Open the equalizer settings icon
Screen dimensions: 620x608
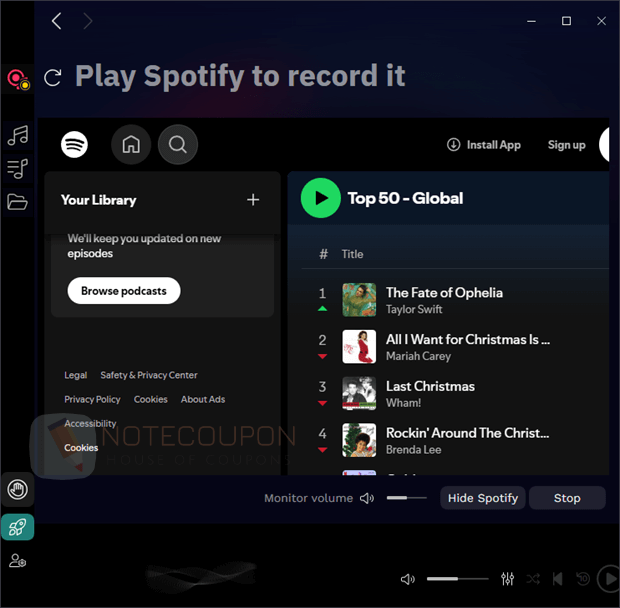pos(508,579)
